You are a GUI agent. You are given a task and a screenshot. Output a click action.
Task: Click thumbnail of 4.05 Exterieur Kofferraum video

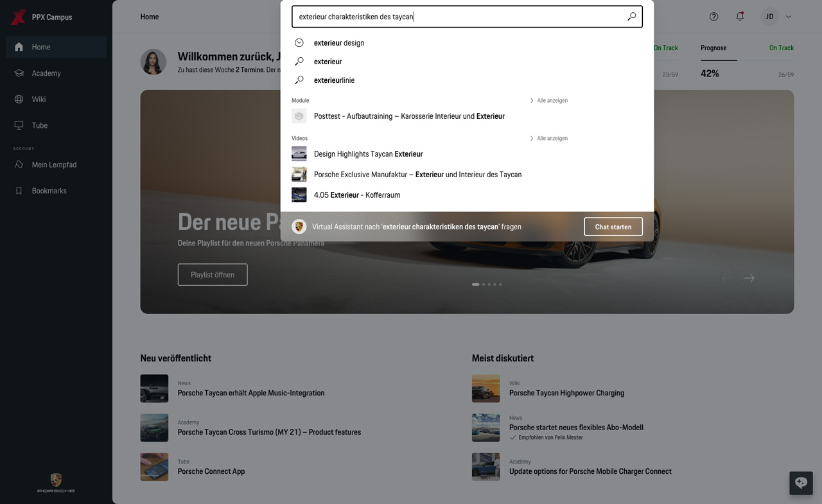299,195
